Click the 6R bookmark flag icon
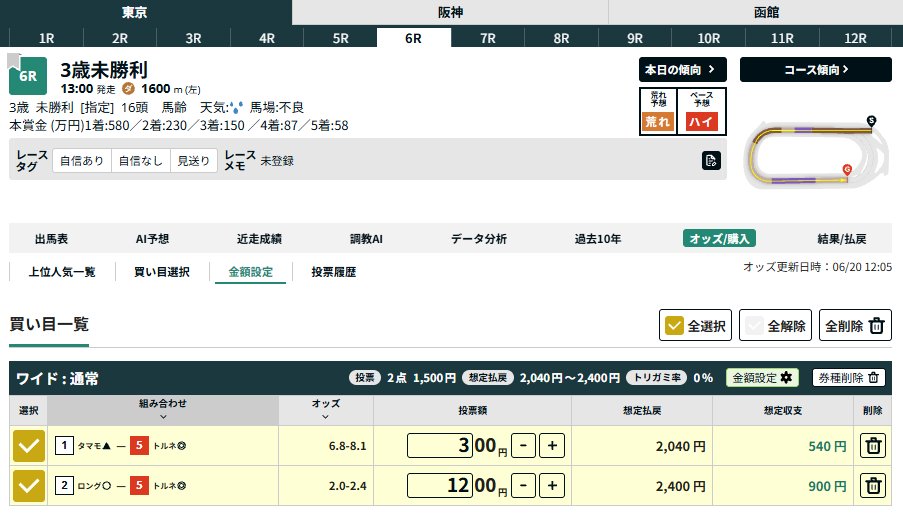 click(14, 60)
